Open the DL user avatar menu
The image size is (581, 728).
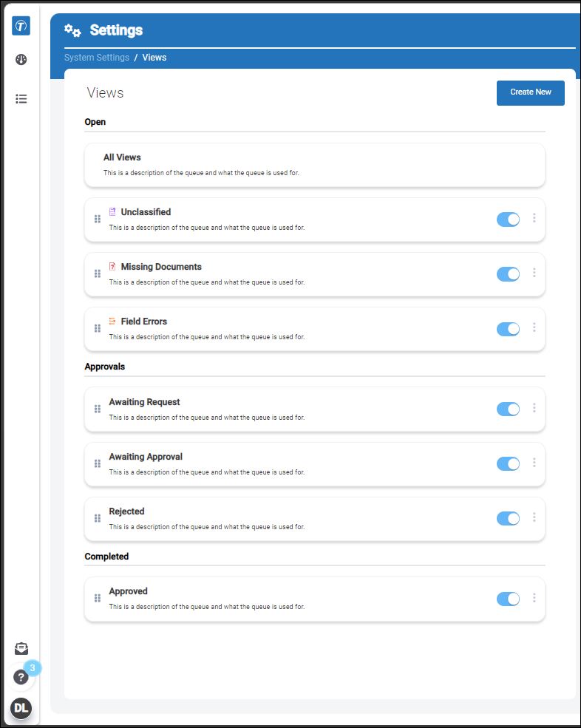coord(21,709)
